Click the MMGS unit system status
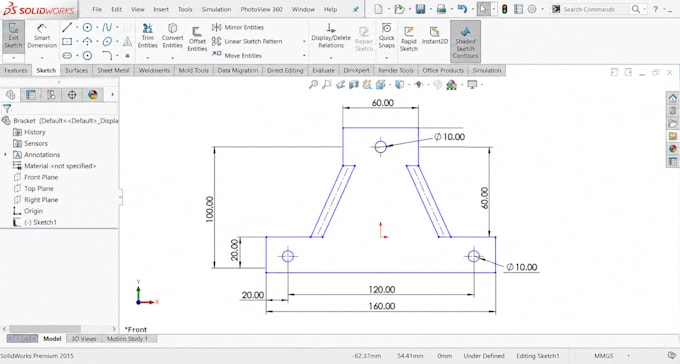680x364 pixels. point(603,356)
